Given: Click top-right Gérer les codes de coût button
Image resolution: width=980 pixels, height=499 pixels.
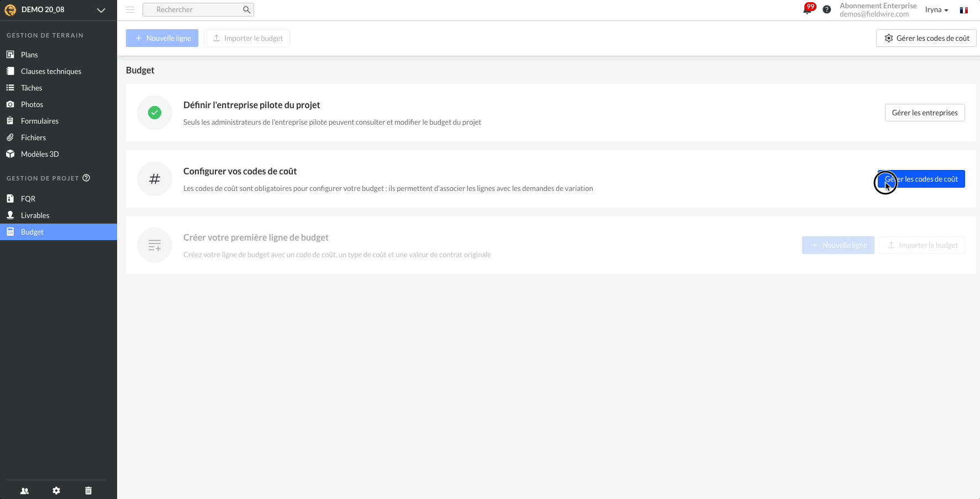Looking at the screenshot, I should click(x=926, y=38).
